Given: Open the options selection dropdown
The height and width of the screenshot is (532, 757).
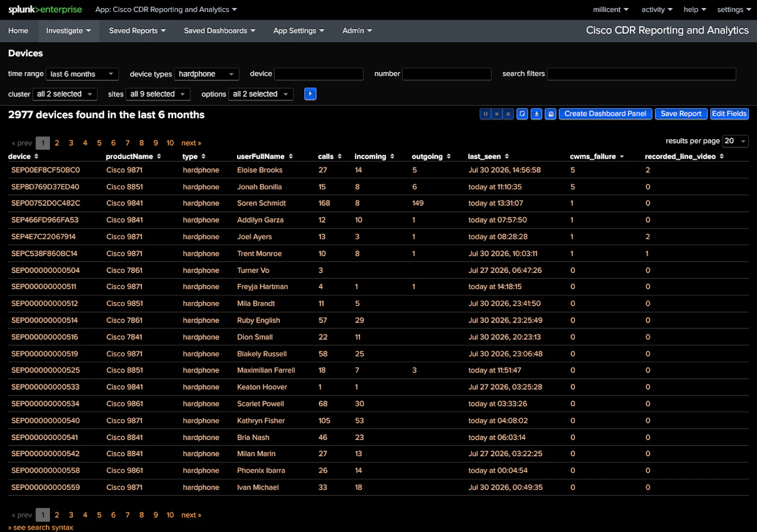Looking at the screenshot, I should click(x=261, y=94).
